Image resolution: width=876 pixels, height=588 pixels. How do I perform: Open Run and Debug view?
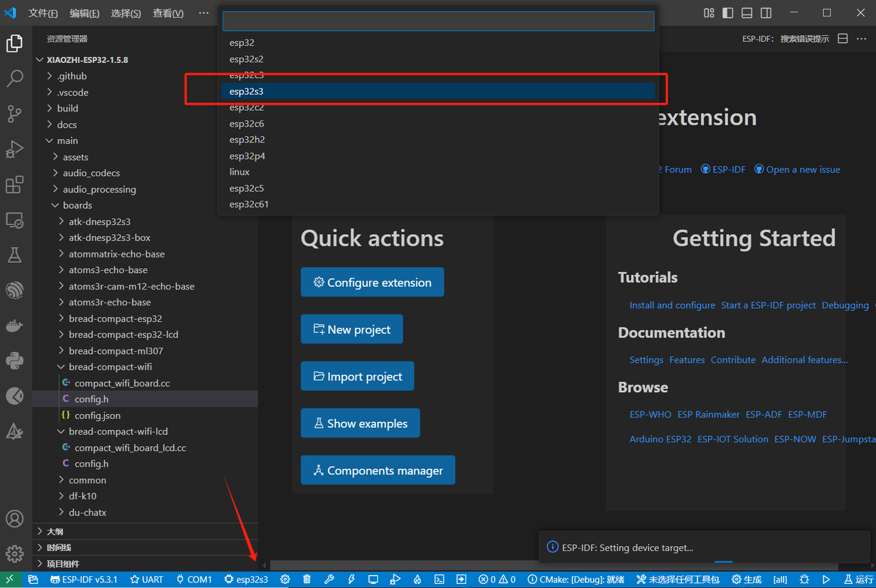point(14,149)
